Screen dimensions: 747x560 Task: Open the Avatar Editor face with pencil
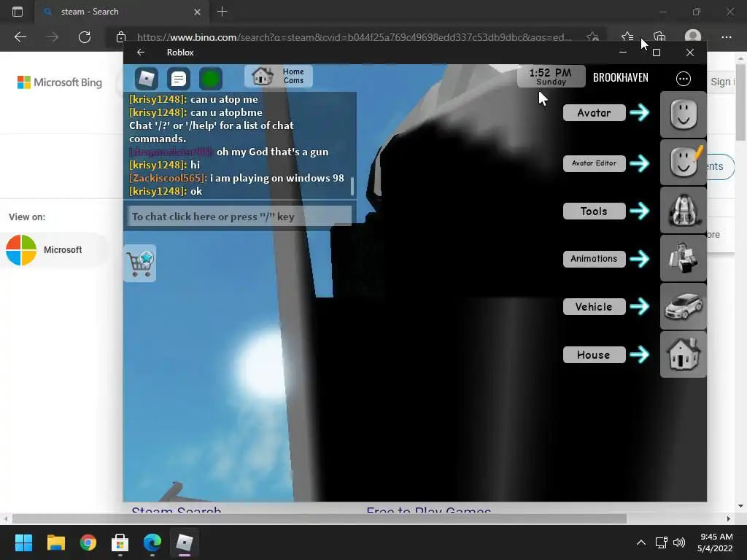[683, 163]
